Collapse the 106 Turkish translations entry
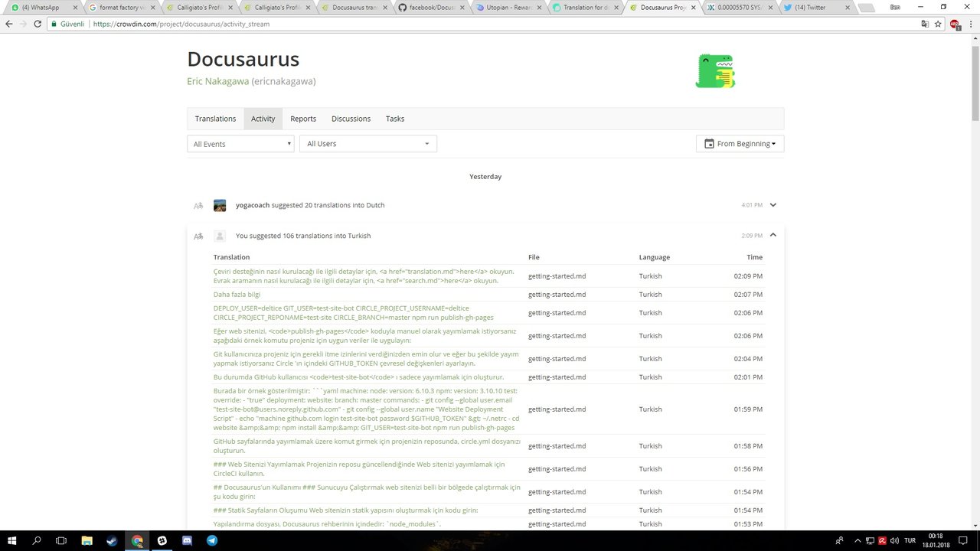The height and width of the screenshot is (551, 980). click(x=773, y=235)
